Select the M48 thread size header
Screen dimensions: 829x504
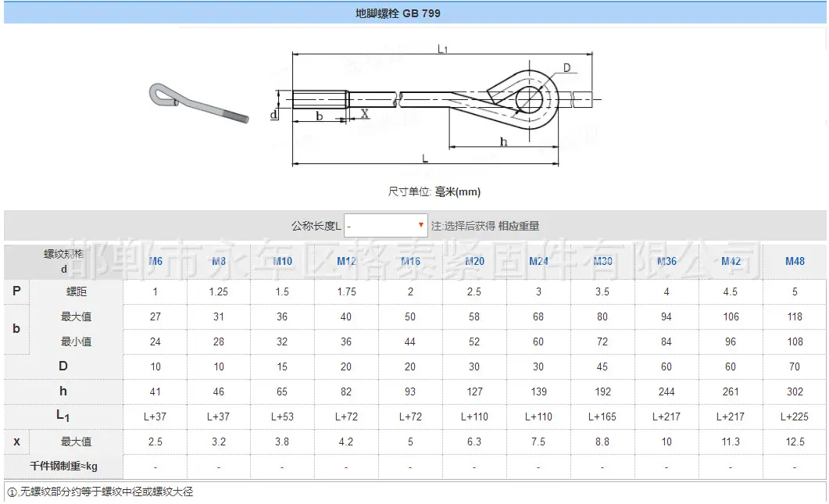(x=795, y=261)
